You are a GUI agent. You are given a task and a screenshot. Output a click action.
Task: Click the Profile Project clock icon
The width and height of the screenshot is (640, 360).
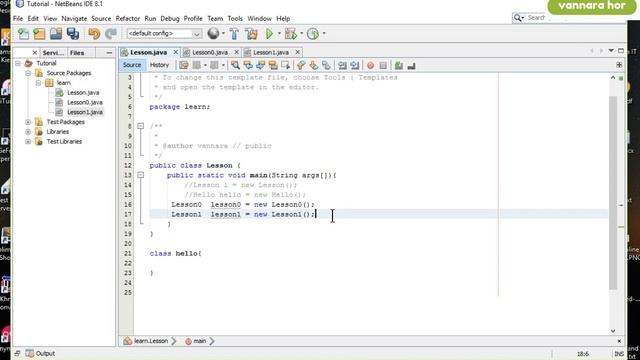coord(313,33)
